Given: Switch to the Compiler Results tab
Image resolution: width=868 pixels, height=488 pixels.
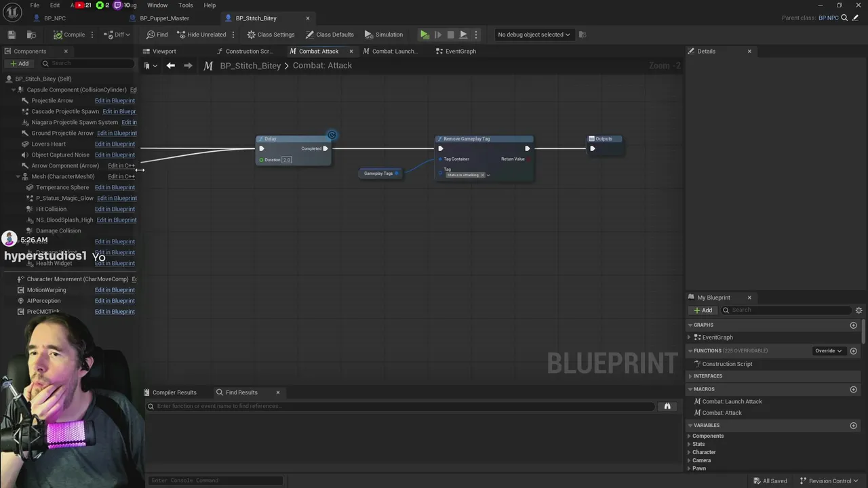Looking at the screenshot, I should [174, 392].
